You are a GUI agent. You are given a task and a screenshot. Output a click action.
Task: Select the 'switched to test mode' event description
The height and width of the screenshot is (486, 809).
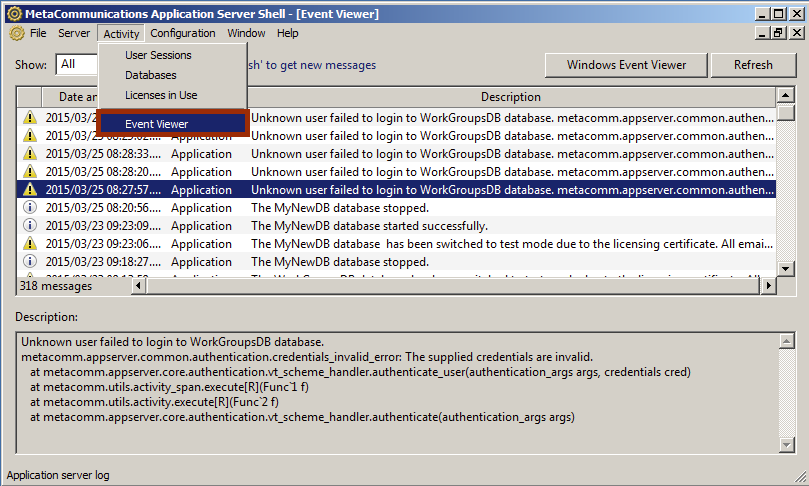[511, 244]
